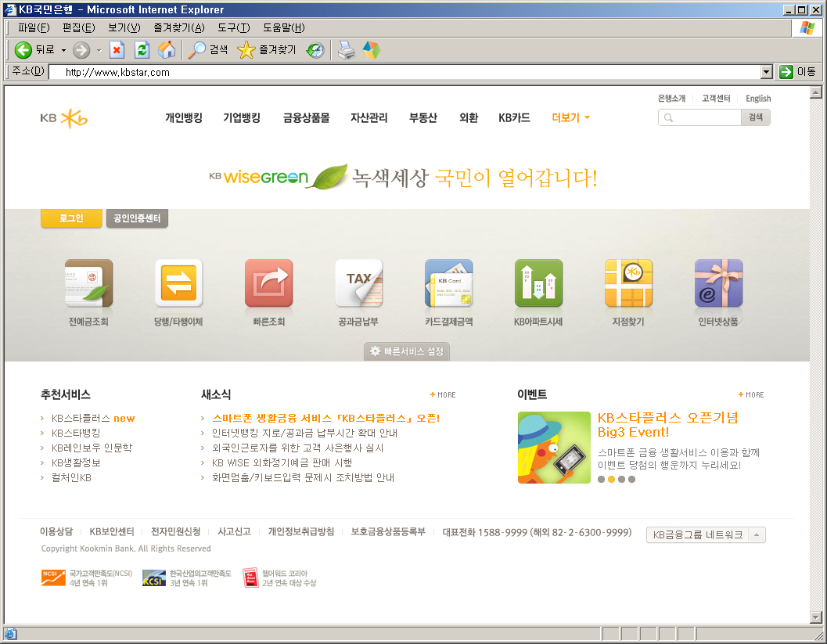827x644 pixels.
Task: Open the 도구(T) menu
Action: (x=234, y=28)
